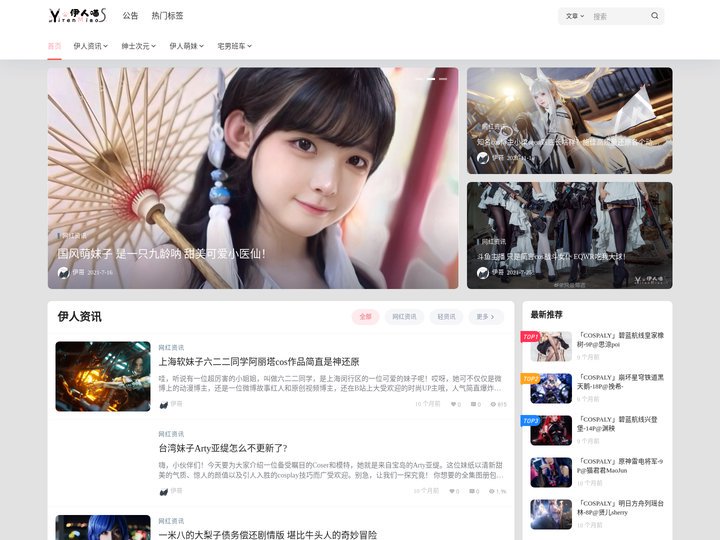Select the 轻资讯 filter pill
The width and height of the screenshot is (720, 540).
point(446,316)
